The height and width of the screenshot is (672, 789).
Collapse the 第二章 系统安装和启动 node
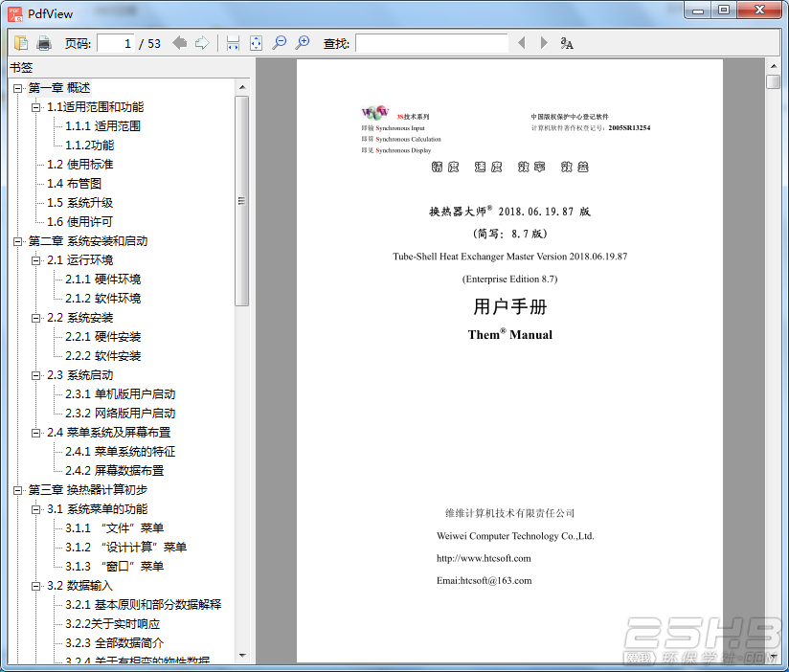pyautogui.click(x=17, y=242)
